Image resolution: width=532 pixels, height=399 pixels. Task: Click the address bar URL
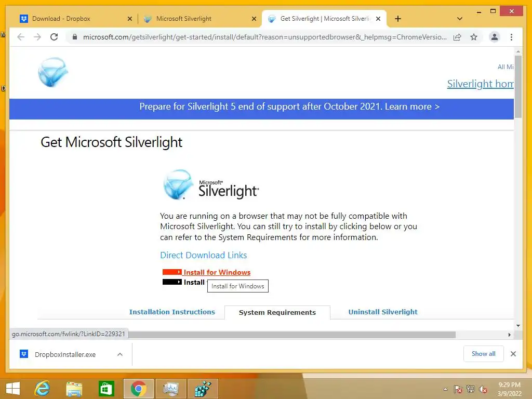click(x=264, y=37)
